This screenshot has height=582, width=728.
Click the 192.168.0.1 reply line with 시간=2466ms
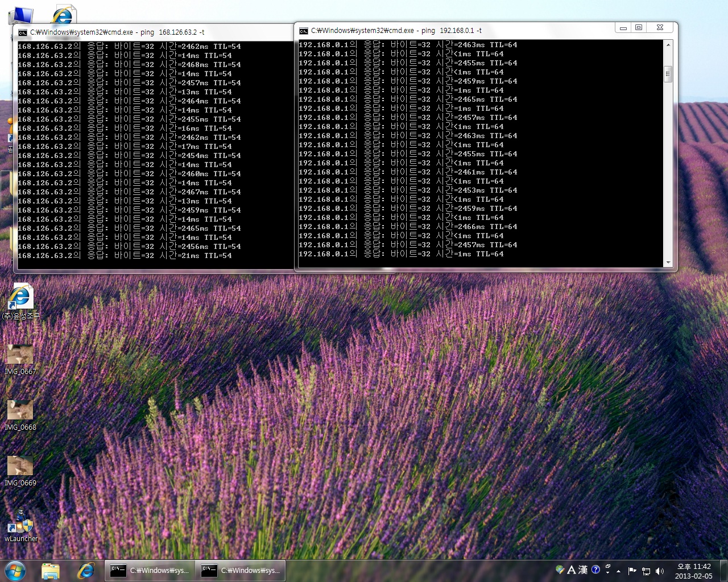click(x=408, y=227)
